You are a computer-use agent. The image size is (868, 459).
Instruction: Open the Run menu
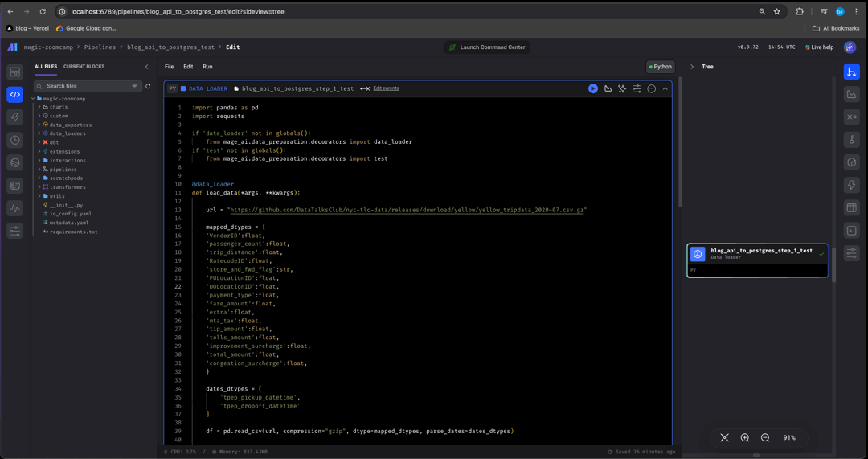[x=207, y=67]
